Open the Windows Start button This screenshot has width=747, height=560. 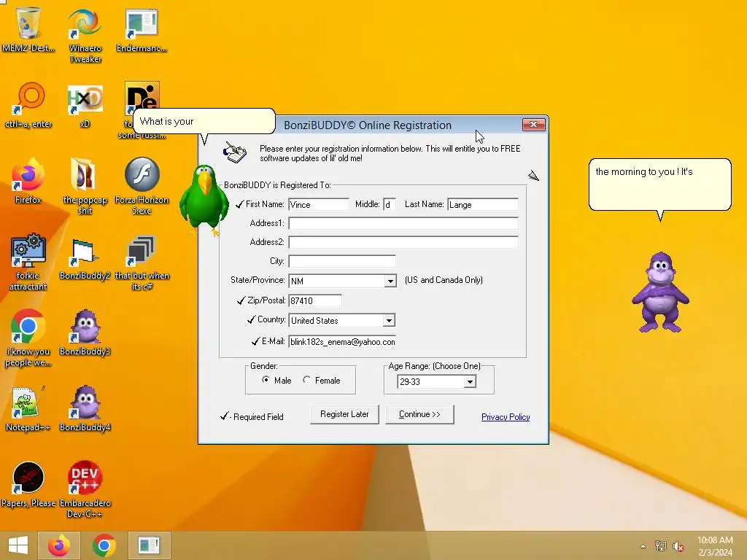(x=18, y=545)
